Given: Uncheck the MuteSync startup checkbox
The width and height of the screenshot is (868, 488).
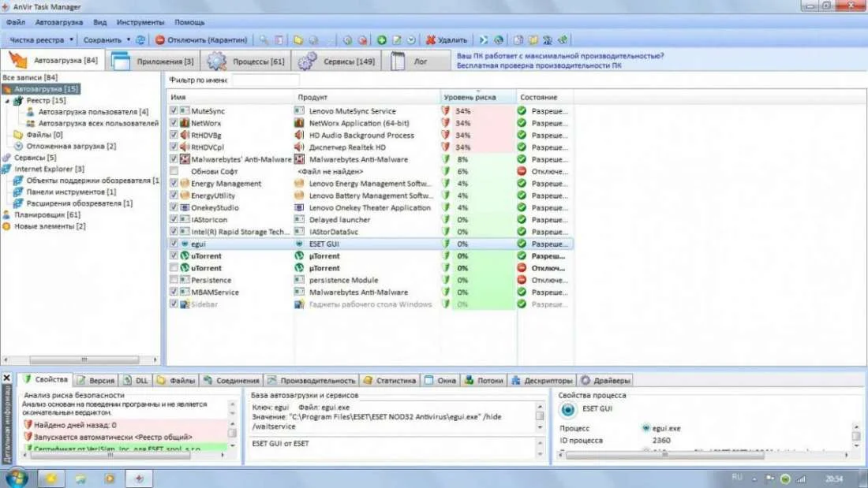Looking at the screenshot, I should [x=174, y=110].
